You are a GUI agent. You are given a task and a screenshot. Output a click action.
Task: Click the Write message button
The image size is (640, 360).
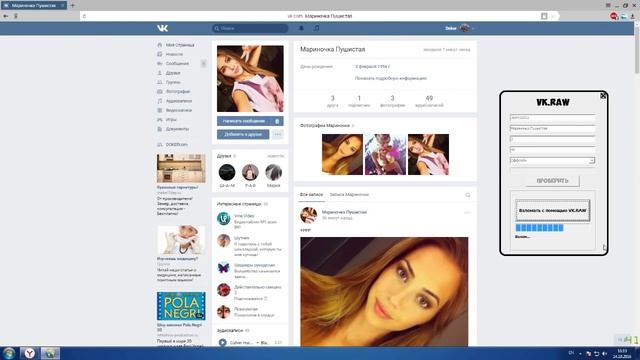tap(244, 121)
